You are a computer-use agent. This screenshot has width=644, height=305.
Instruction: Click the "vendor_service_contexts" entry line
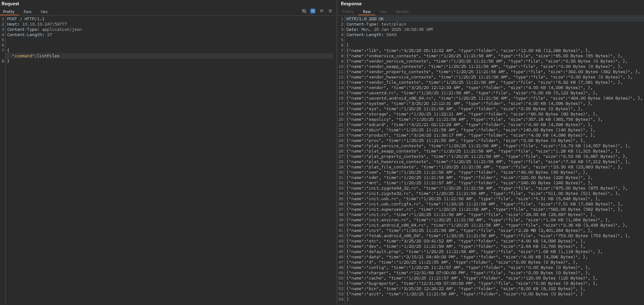point(487,61)
